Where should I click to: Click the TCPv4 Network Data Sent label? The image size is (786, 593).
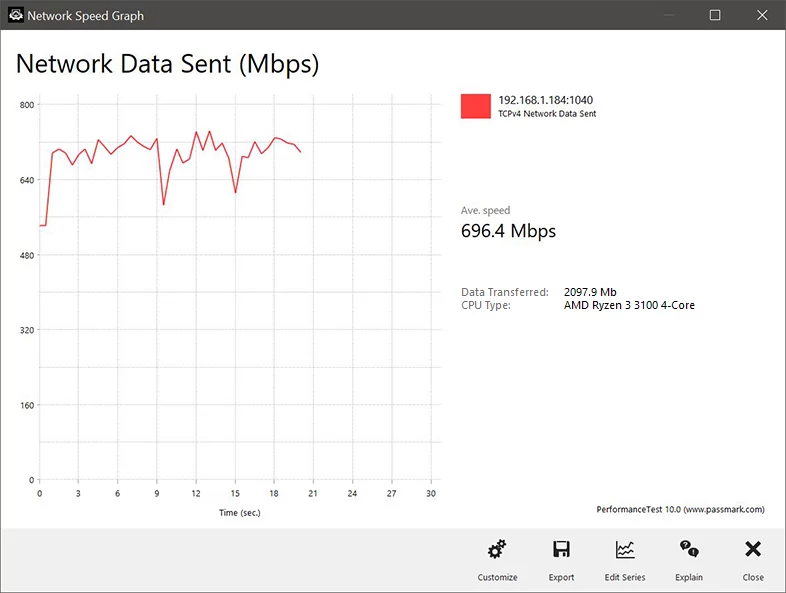547,114
